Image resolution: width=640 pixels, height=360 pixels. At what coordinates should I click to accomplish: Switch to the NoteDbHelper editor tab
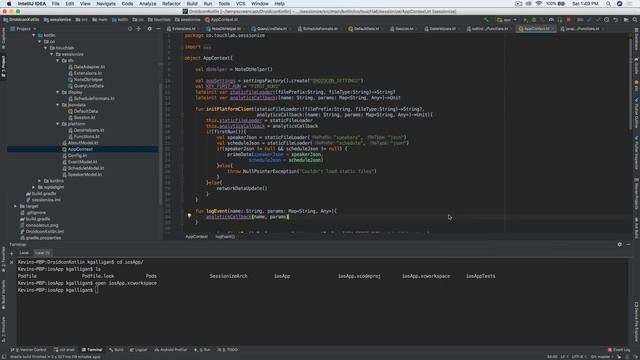pyautogui.click(x=224, y=29)
